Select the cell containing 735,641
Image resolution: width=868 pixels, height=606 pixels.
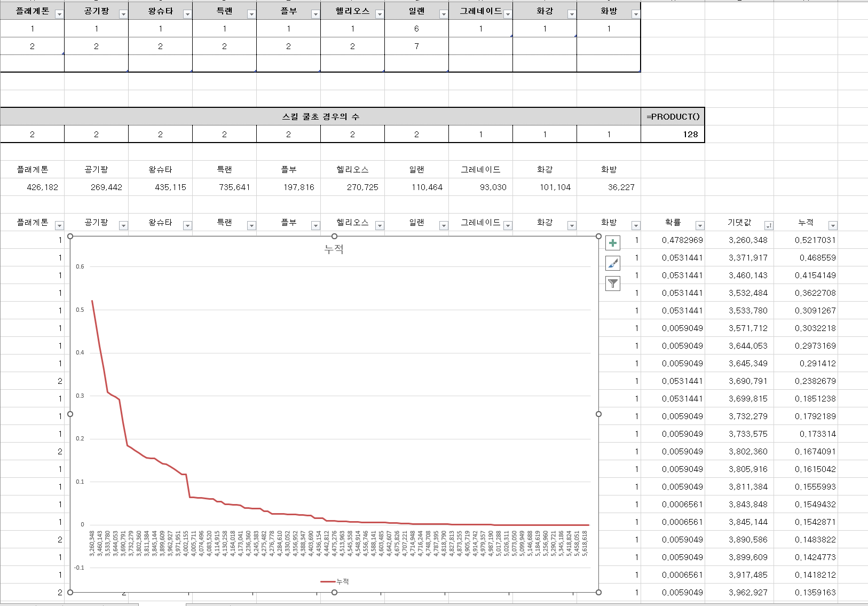[224, 187]
